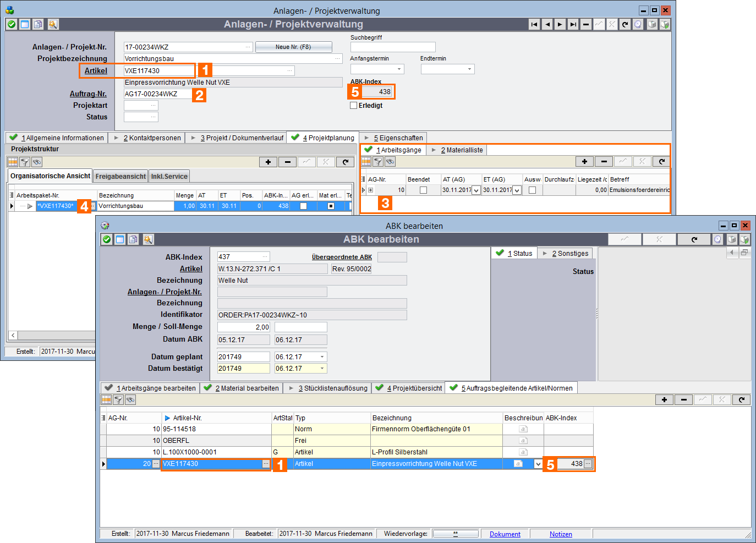Add row with plus in ABK Artikel/Normen toolbar
This screenshot has height=543, width=756.
[664, 399]
